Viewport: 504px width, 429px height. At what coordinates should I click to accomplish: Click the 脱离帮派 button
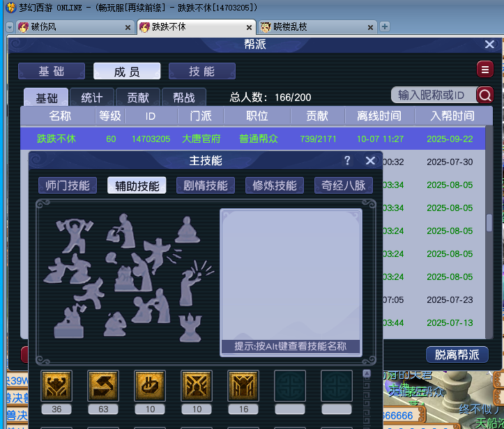tap(457, 354)
